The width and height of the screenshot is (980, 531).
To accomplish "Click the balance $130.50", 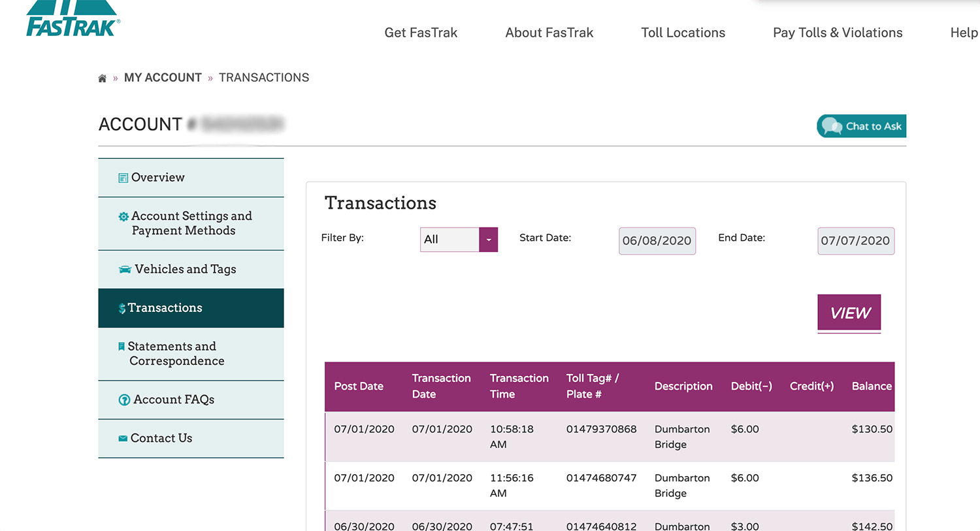I will point(872,430).
